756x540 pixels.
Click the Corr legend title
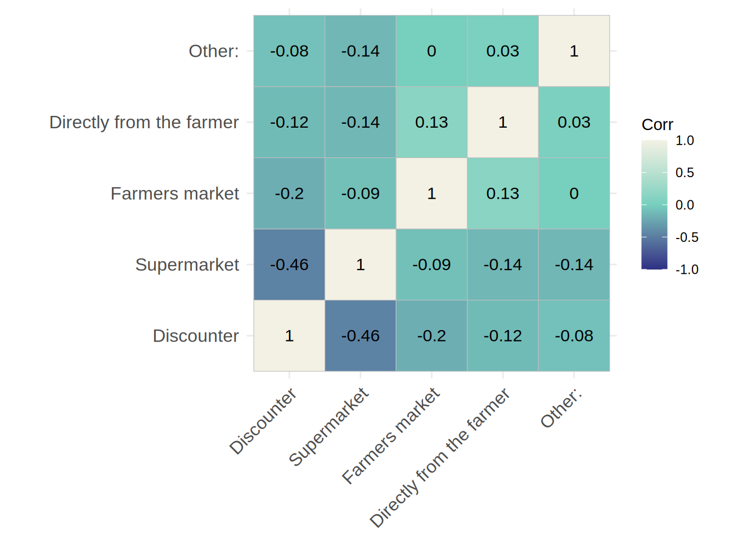click(x=657, y=124)
